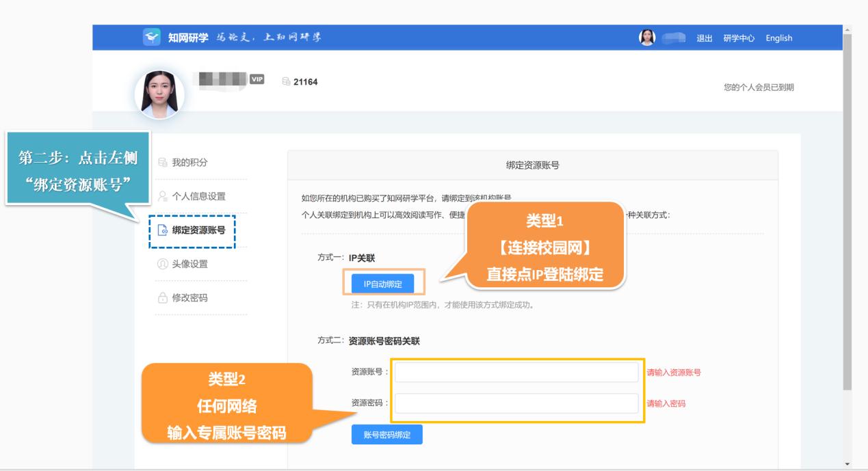The width and height of the screenshot is (868, 471).
Task: Open the small user avatar in header
Action: coord(648,38)
